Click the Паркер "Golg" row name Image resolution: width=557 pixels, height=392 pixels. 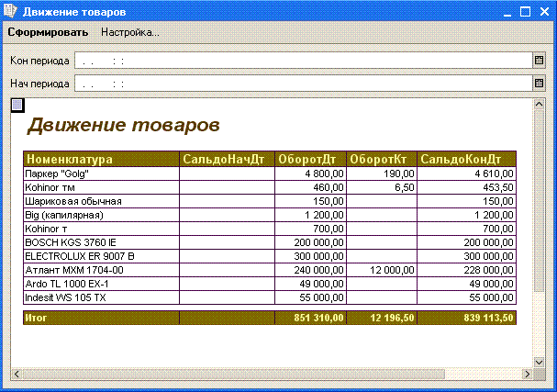point(101,174)
